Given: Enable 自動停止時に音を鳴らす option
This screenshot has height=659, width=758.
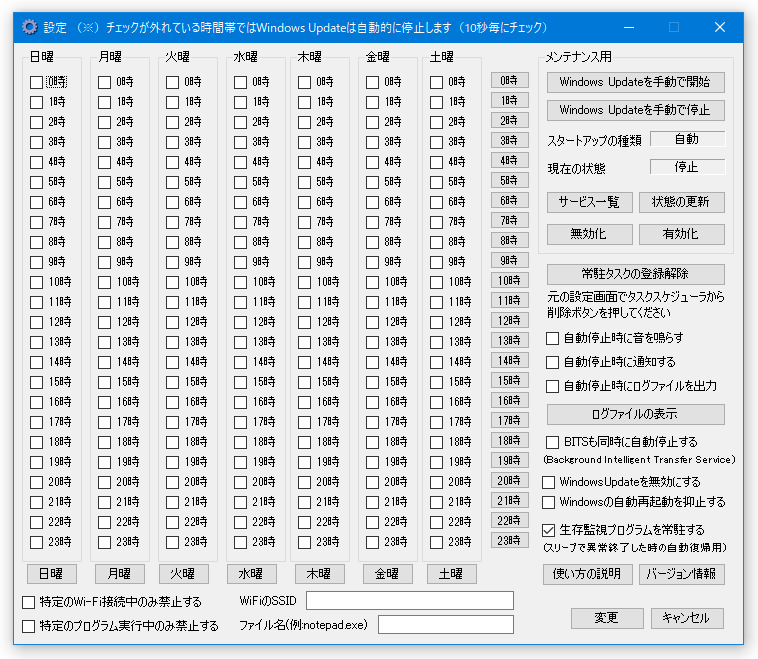Looking at the screenshot, I should pos(553,338).
